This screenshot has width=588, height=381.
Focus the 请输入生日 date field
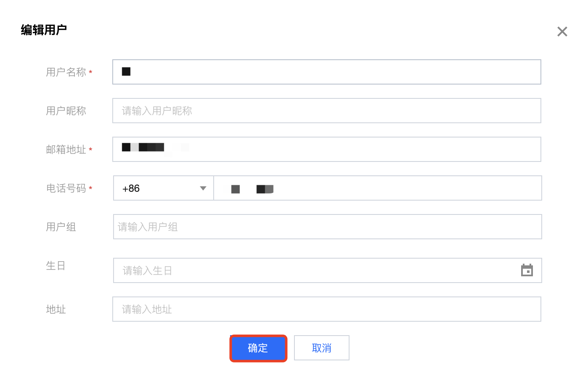click(x=328, y=270)
